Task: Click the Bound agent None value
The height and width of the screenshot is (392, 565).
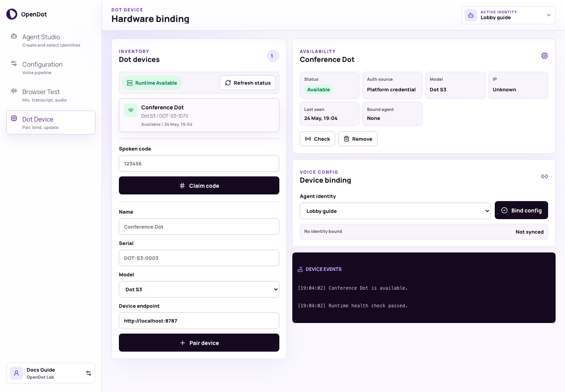Action: (x=374, y=118)
